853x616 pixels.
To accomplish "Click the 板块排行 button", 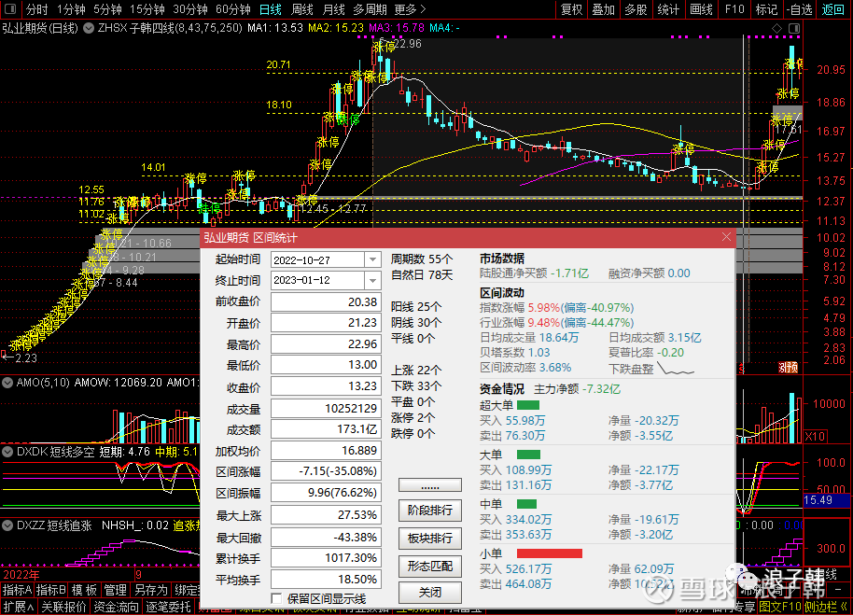I will (429, 539).
